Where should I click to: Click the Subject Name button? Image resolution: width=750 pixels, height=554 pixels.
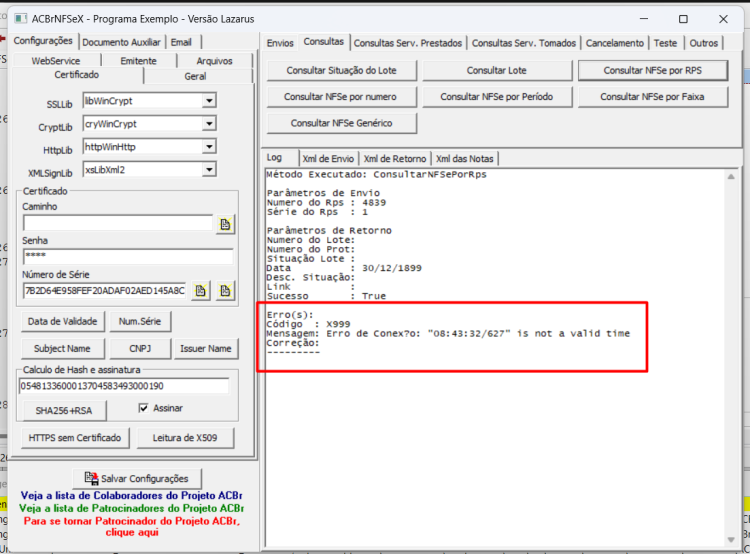pyautogui.click(x=62, y=348)
